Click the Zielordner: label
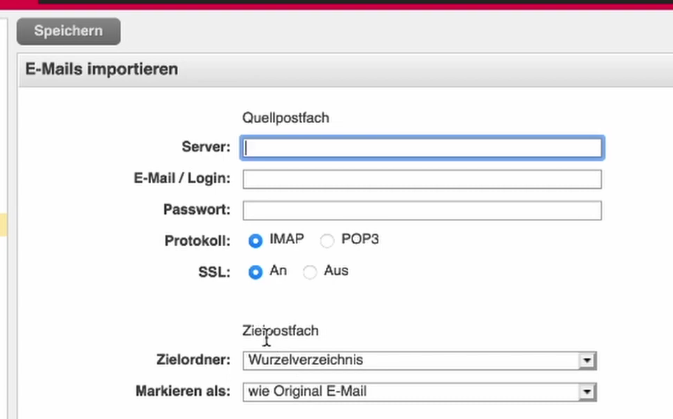 [194, 360]
